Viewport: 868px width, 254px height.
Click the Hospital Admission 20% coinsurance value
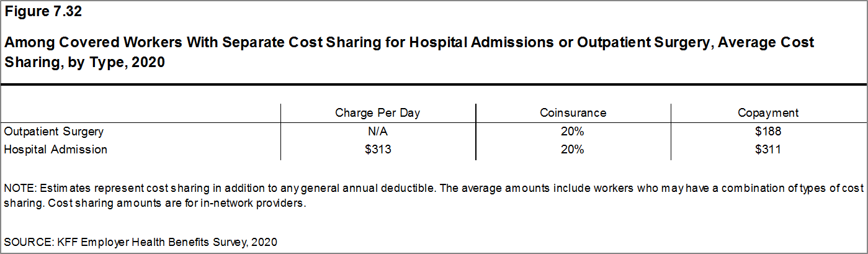(x=573, y=150)
